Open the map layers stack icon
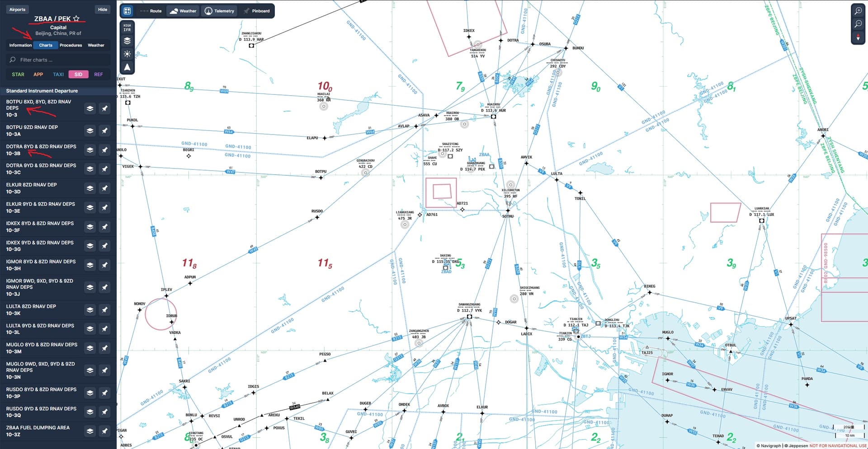This screenshot has width=868, height=449. [127, 41]
